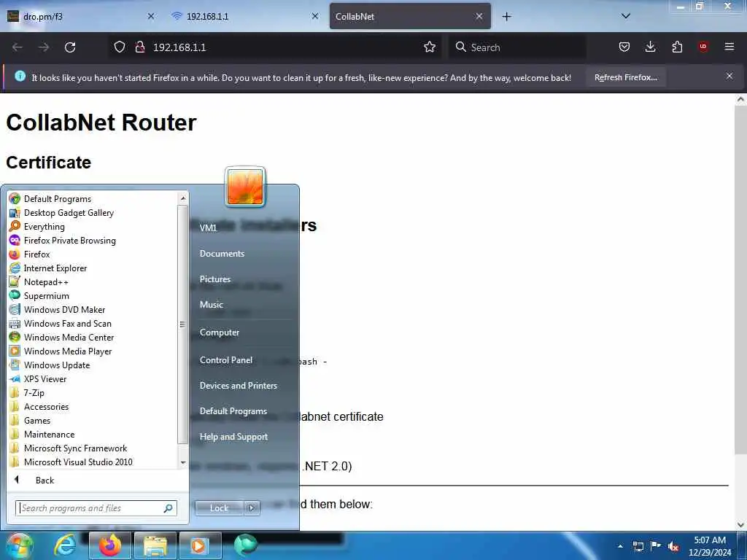Open the tracking protection shield icon
Screen dimensions: 747x560
click(120, 47)
